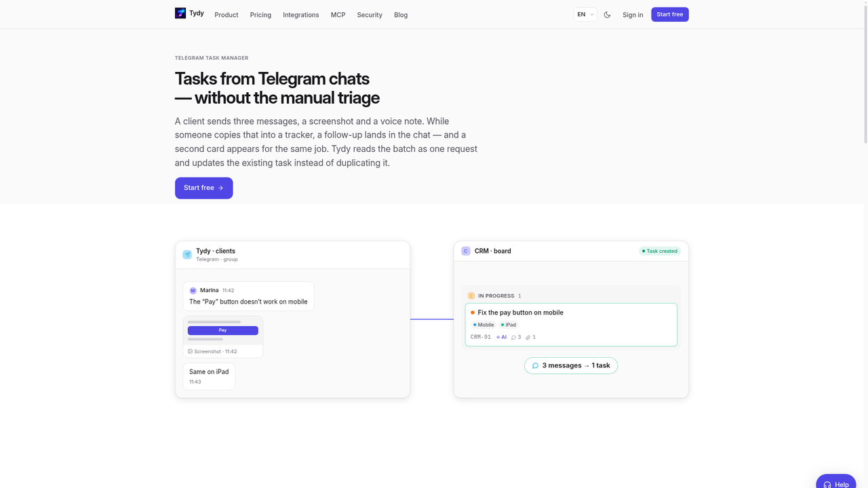
Task: Open the Security page
Action: pos(370,15)
